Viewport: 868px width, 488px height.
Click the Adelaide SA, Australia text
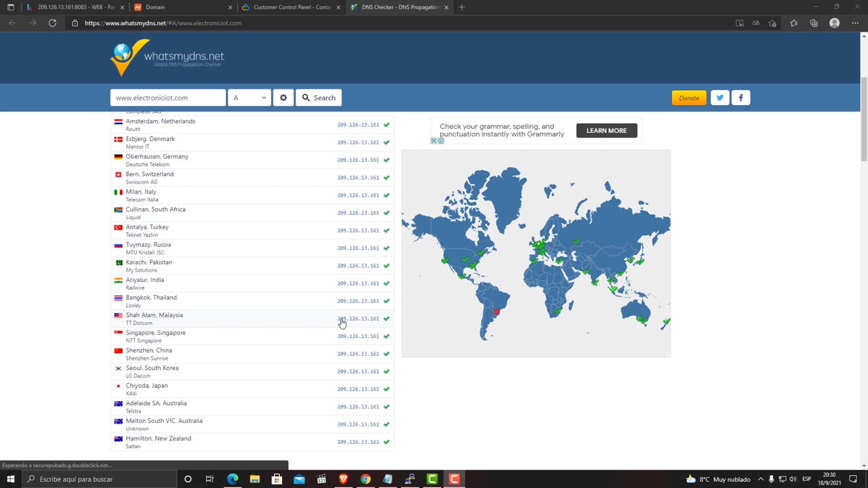point(156,403)
